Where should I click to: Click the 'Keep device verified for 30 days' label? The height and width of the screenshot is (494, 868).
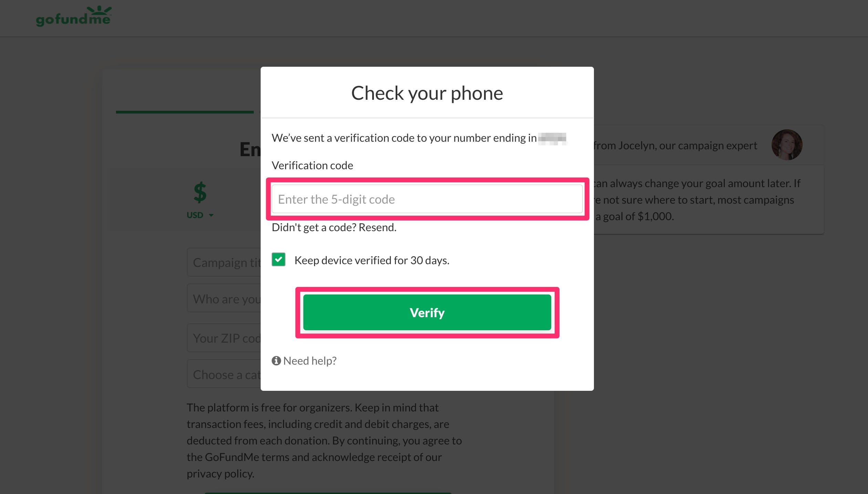[372, 260]
